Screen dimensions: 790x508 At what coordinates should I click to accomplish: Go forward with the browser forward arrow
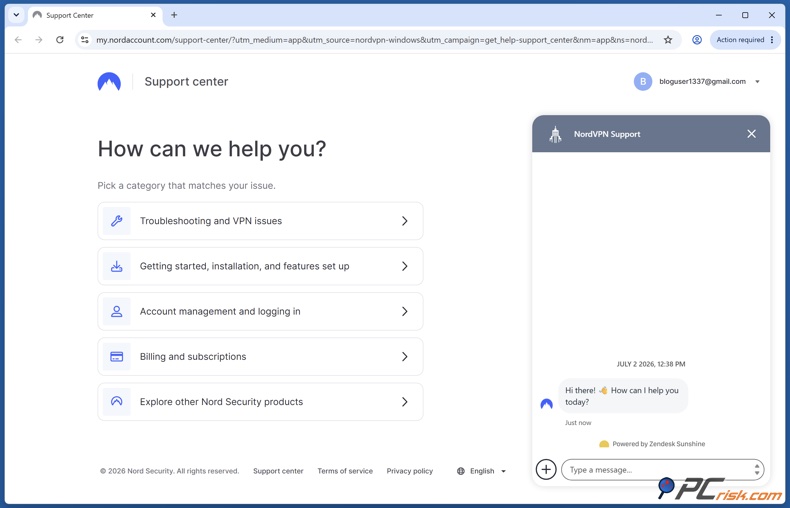pyautogui.click(x=39, y=40)
